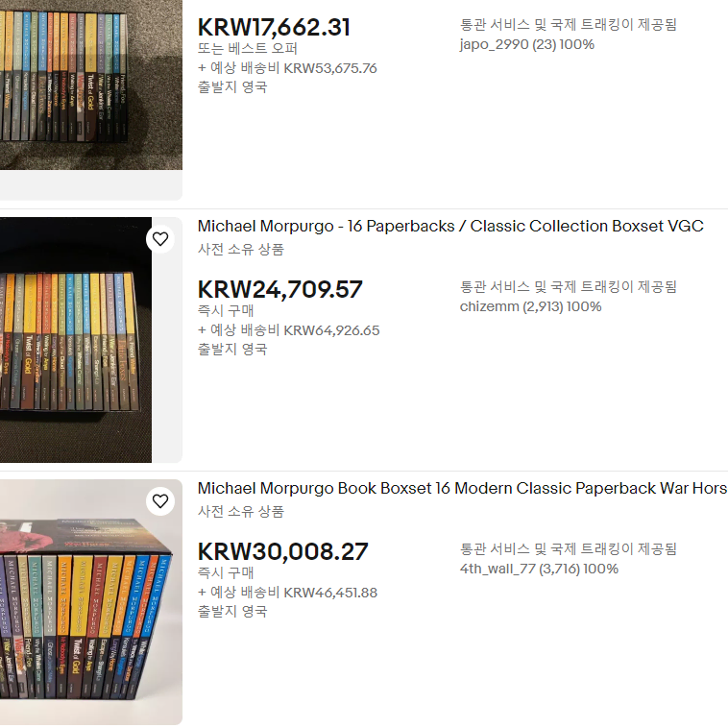View seller japo_2990 (23) 100% info
The image size is (728, 728).
pos(527,44)
